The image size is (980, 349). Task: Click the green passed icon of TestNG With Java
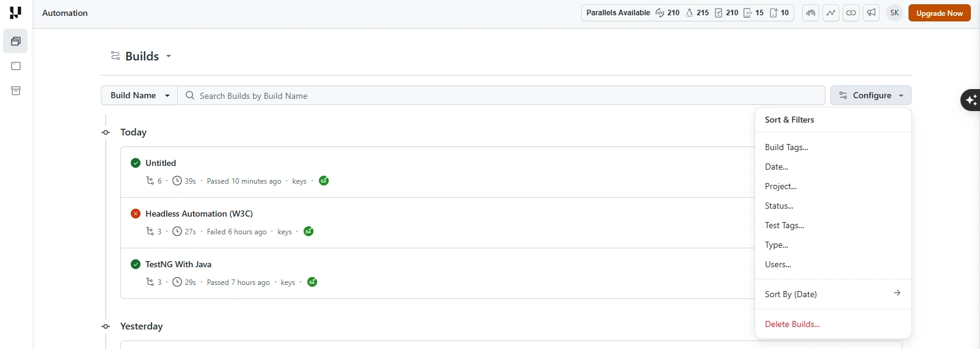pos(136,264)
